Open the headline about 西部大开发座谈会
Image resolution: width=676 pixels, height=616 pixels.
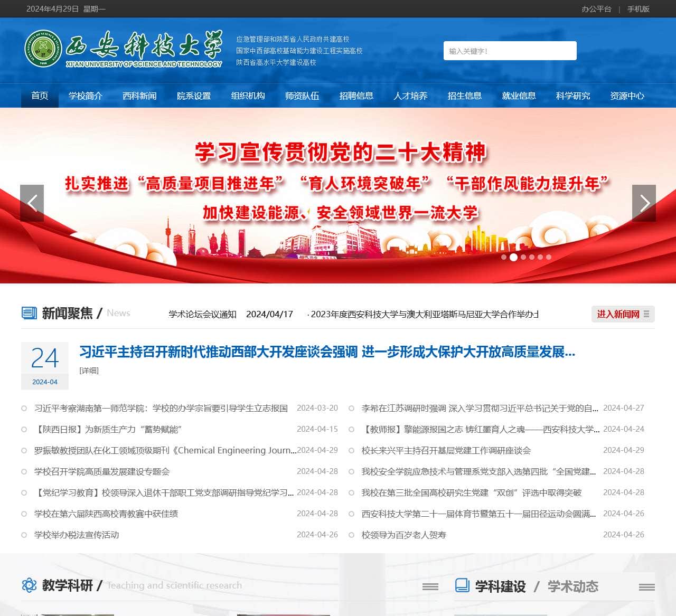point(327,352)
